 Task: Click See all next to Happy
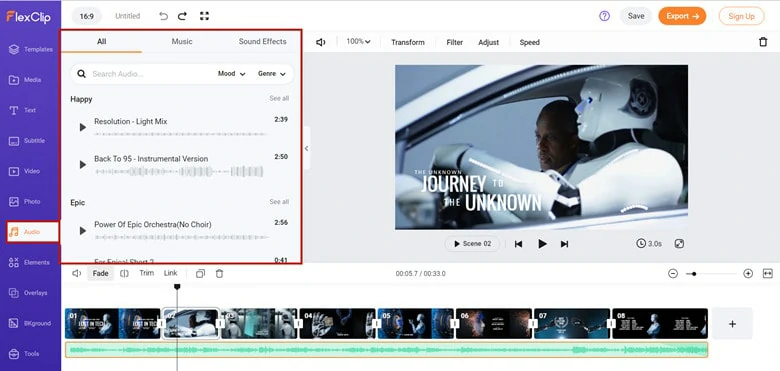[279, 98]
